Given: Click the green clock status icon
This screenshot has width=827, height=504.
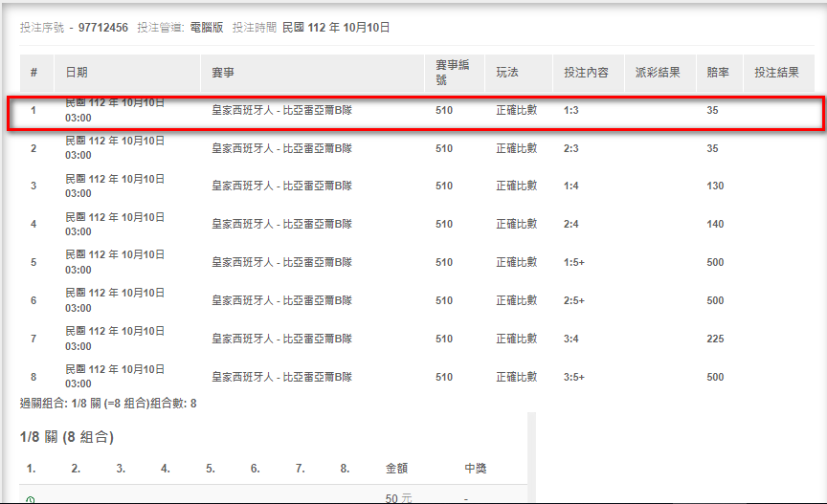Looking at the screenshot, I should click(x=30, y=499).
